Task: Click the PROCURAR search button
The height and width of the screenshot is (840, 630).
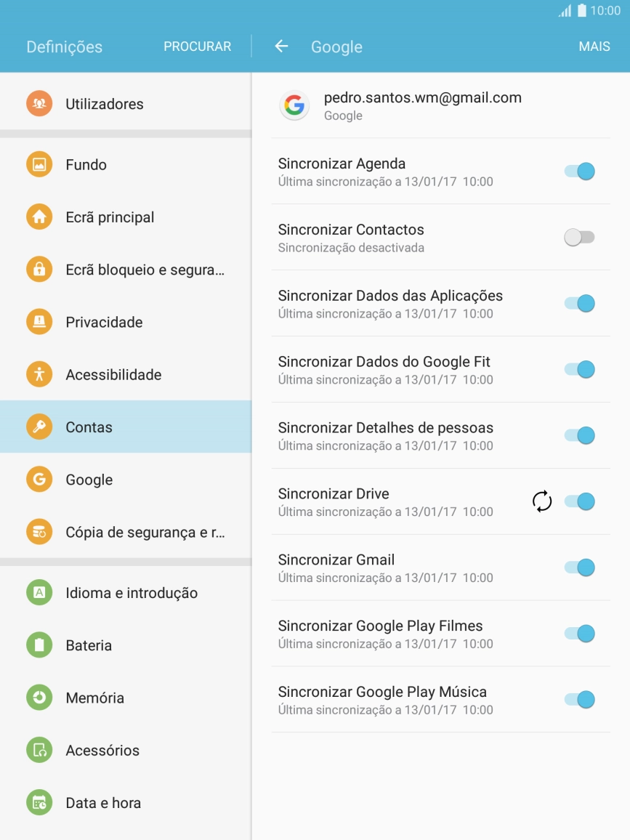Action: [x=197, y=46]
